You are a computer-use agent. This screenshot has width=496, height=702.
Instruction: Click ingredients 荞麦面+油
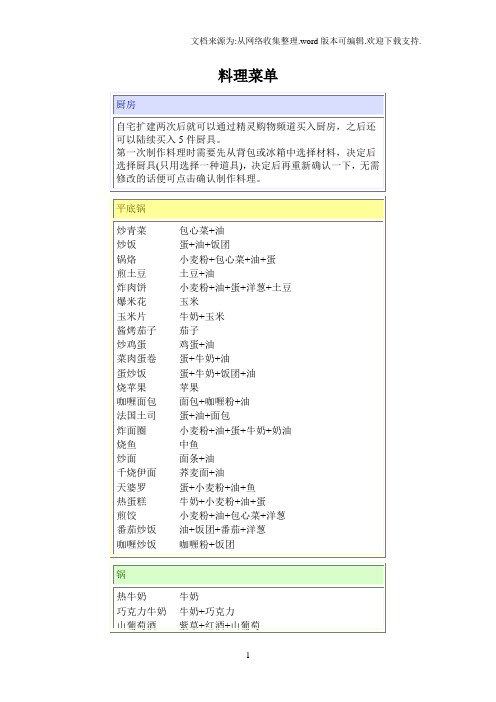[202, 473]
